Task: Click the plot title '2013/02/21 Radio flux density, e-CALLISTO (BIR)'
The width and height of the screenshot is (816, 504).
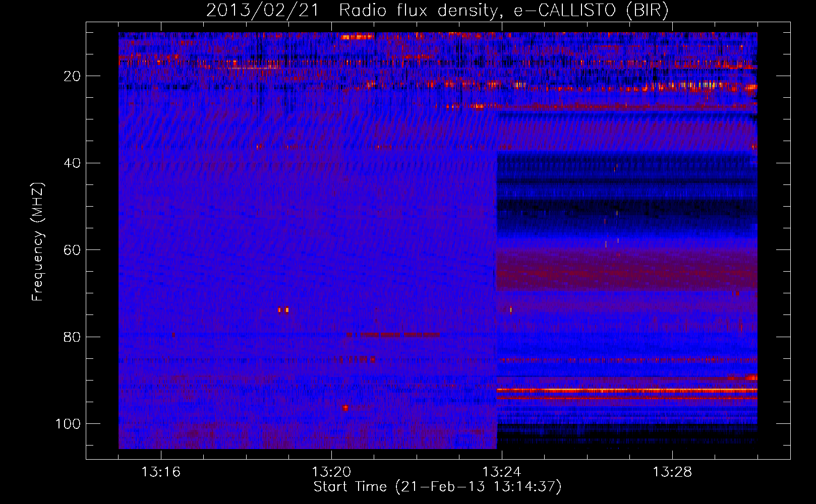Action: click(x=437, y=11)
